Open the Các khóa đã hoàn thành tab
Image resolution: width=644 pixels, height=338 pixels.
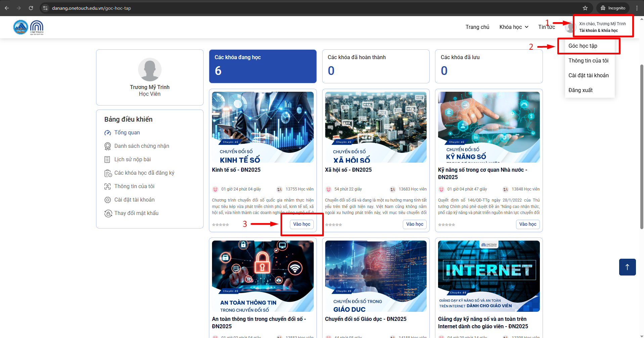click(376, 66)
